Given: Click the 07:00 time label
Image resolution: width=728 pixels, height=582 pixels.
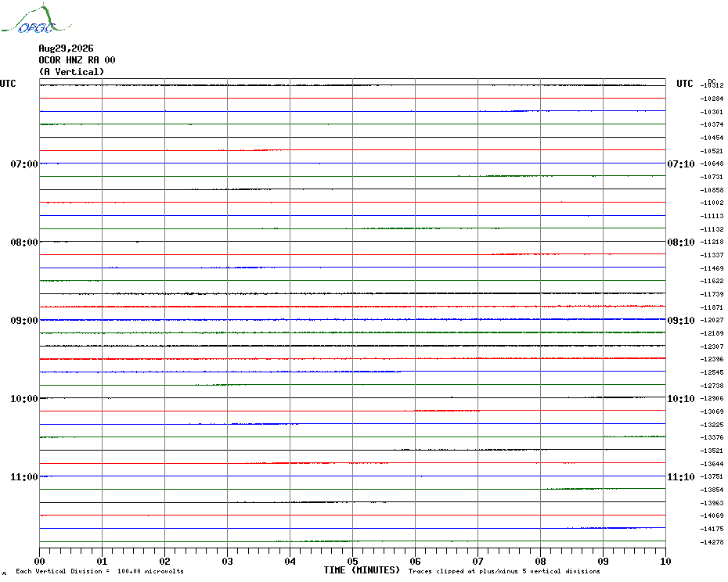Looking at the screenshot, I should 24,163.
